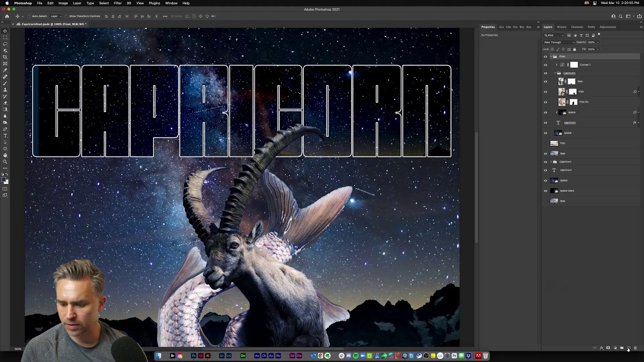Switch to the Adjustments tab
This screenshot has height=362, width=644.
tap(607, 27)
